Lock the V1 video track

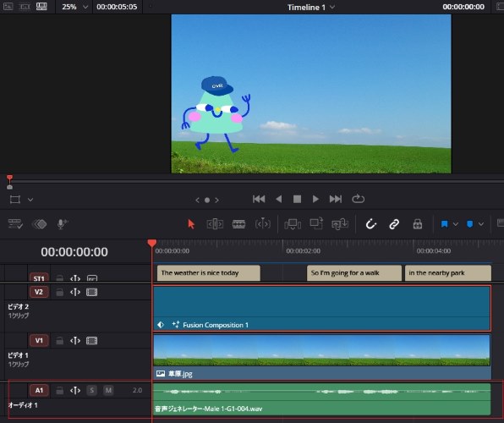(x=59, y=341)
